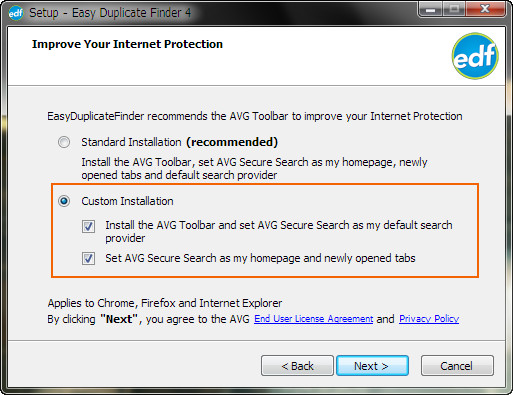Screen dimensions: 513x395
Task: Open the Privacy Policy link
Action: [x=429, y=319]
